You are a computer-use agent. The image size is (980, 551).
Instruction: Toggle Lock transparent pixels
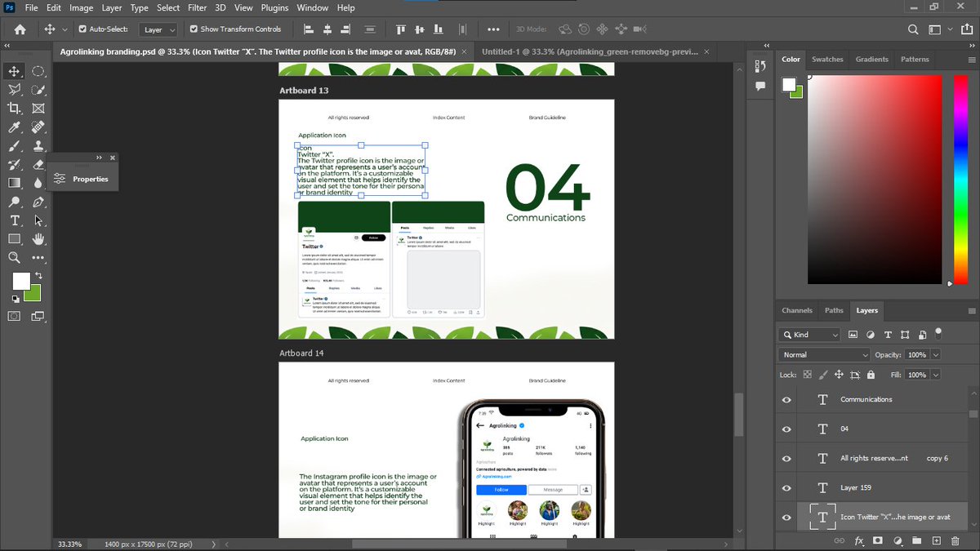coord(808,375)
